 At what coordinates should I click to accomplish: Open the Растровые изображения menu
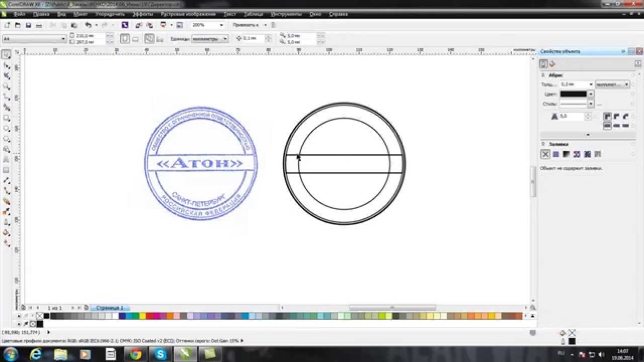pos(188,15)
